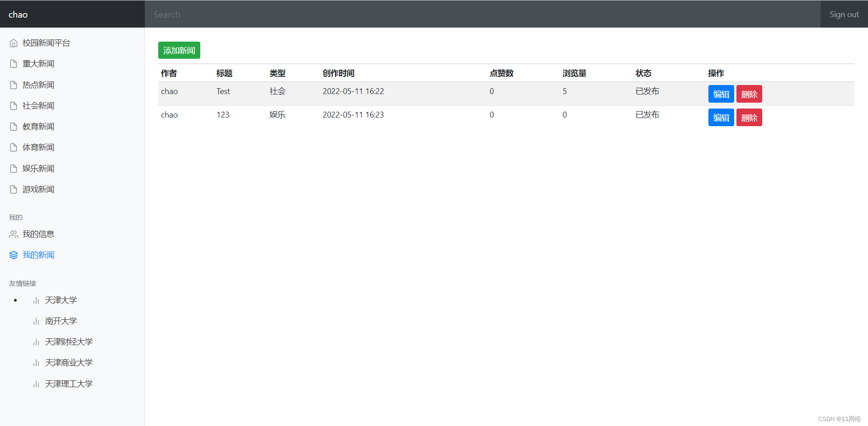This screenshot has width=868, height=426.
Task: Click the 点赞数 column header
Action: click(x=502, y=73)
